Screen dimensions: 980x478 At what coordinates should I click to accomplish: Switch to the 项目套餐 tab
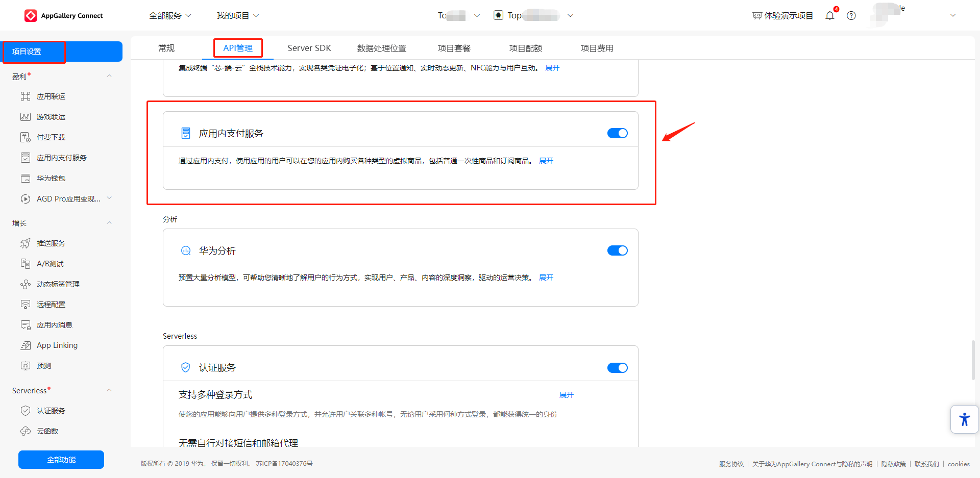point(454,48)
